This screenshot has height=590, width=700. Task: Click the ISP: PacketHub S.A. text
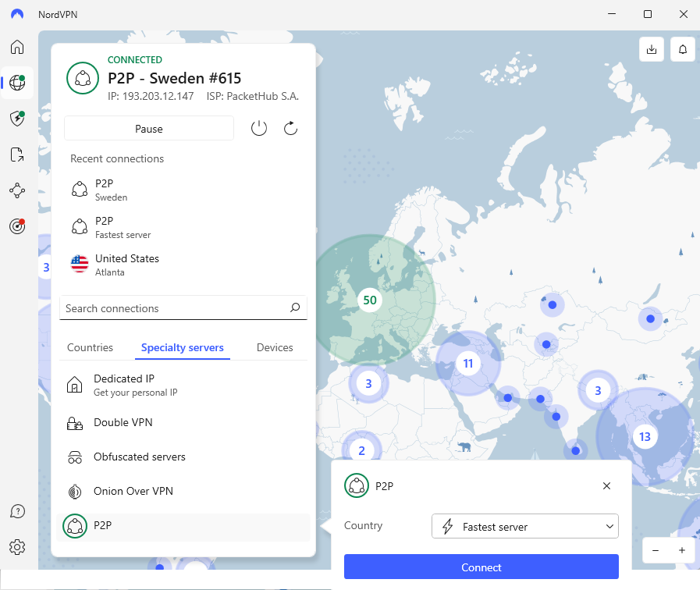pos(253,96)
